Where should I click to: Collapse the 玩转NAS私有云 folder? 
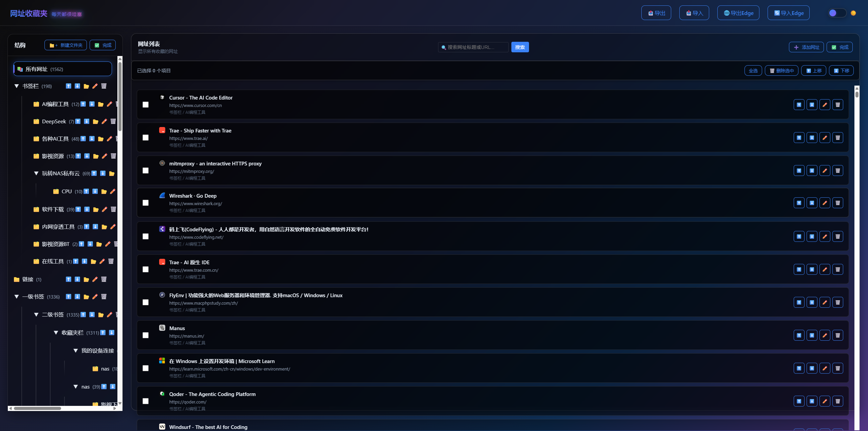point(36,174)
